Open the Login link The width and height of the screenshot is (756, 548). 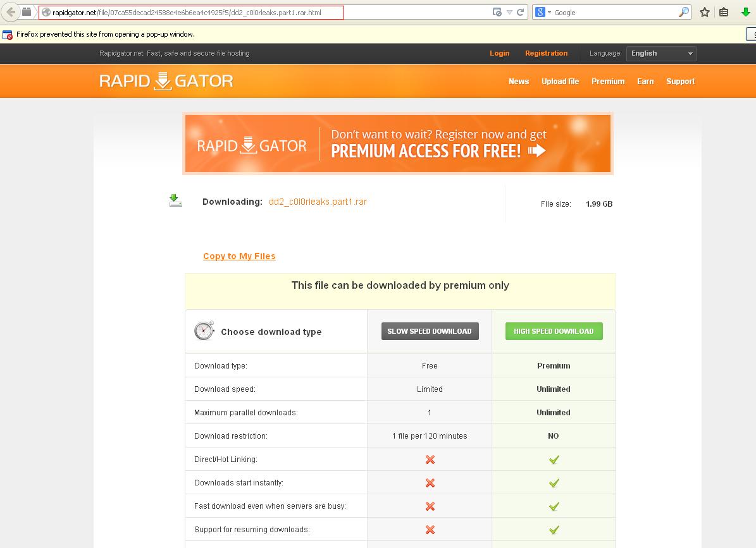(500, 54)
